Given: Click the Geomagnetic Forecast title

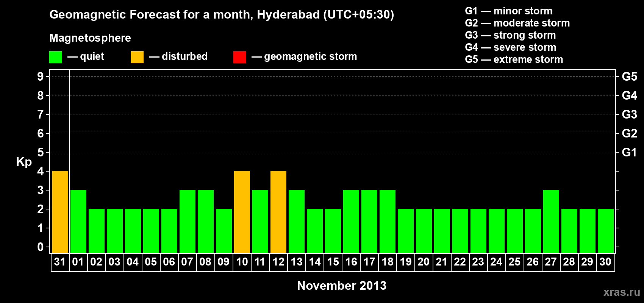Looking at the screenshot, I should click(222, 15).
